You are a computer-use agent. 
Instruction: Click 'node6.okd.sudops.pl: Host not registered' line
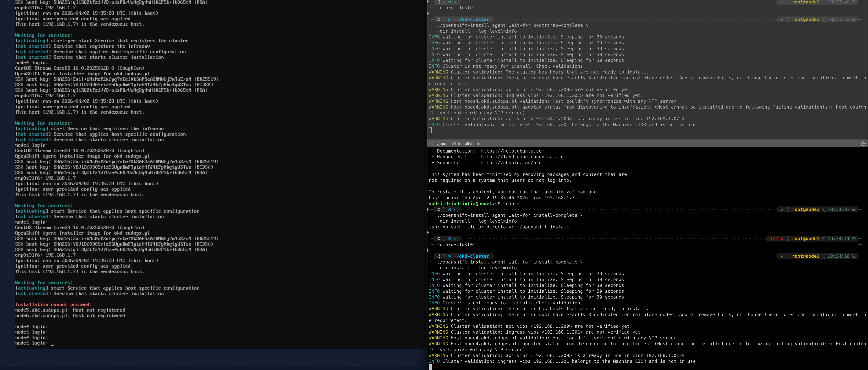[70, 315]
